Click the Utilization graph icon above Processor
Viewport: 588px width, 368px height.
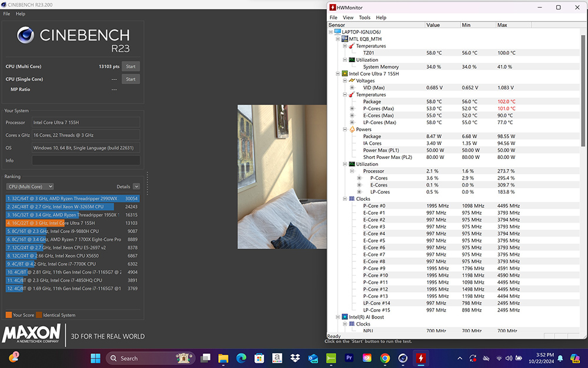pyautogui.click(x=352, y=164)
